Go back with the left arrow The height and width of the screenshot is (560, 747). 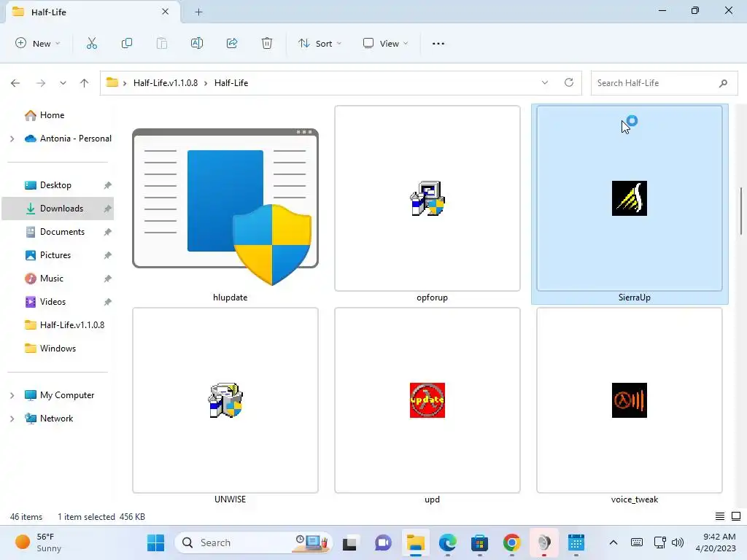[x=15, y=83]
